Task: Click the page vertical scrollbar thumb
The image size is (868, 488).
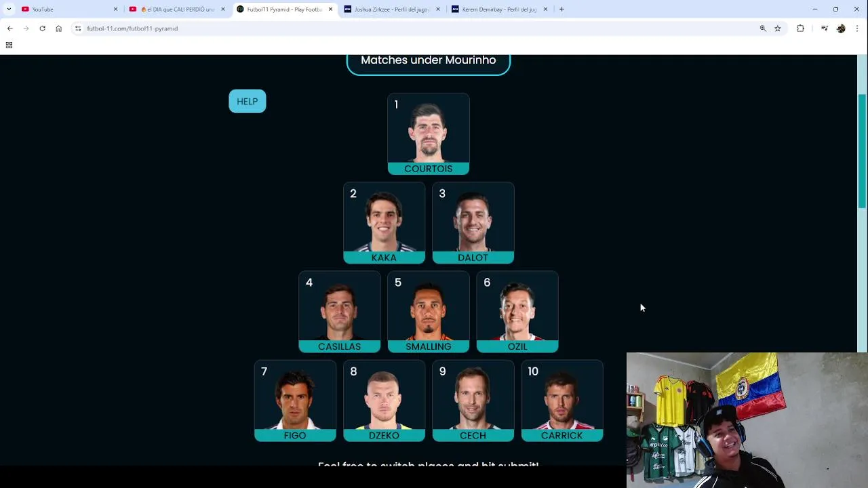Action: [863, 152]
